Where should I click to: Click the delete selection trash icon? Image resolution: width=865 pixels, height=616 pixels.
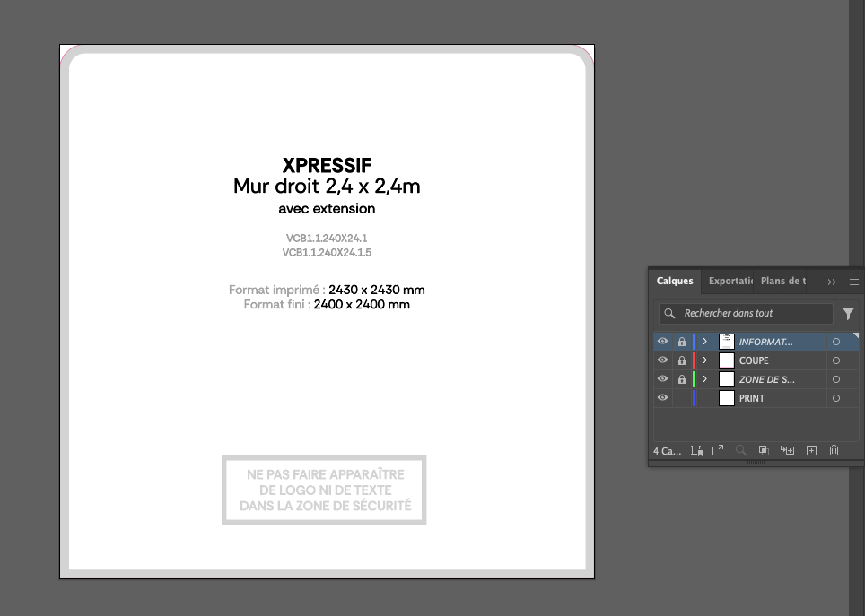pos(834,451)
